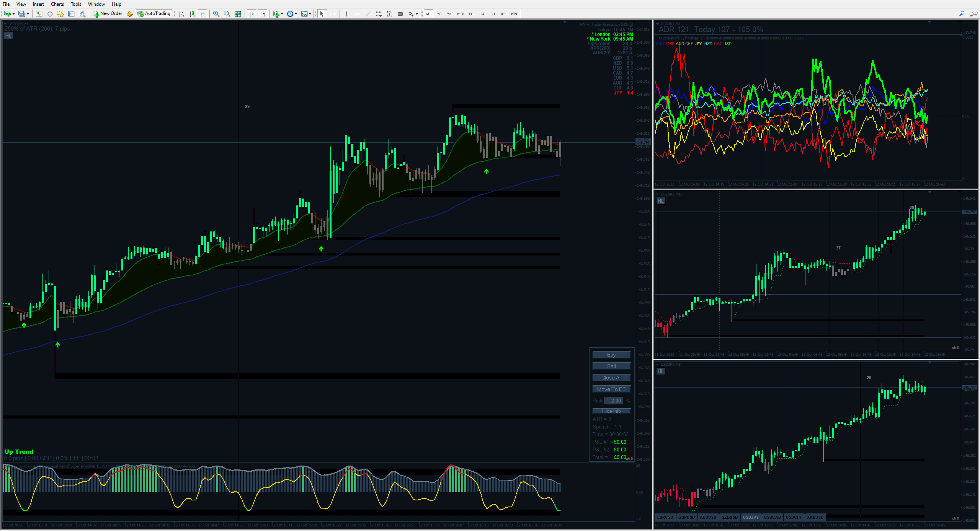Viewport: 980px width, 531px height.
Task: Draw a trendline with the trendline tool
Action: 368,14
